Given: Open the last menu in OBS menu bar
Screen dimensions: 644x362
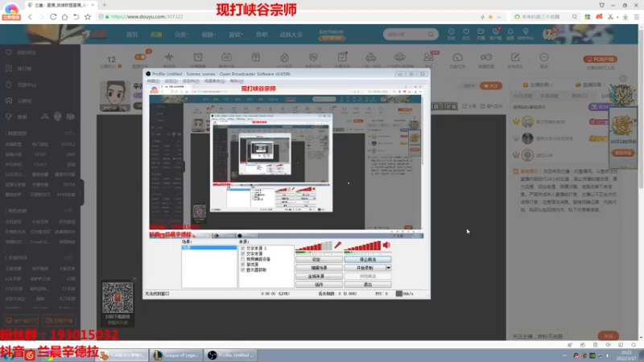Looking at the screenshot, I should [237, 81].
